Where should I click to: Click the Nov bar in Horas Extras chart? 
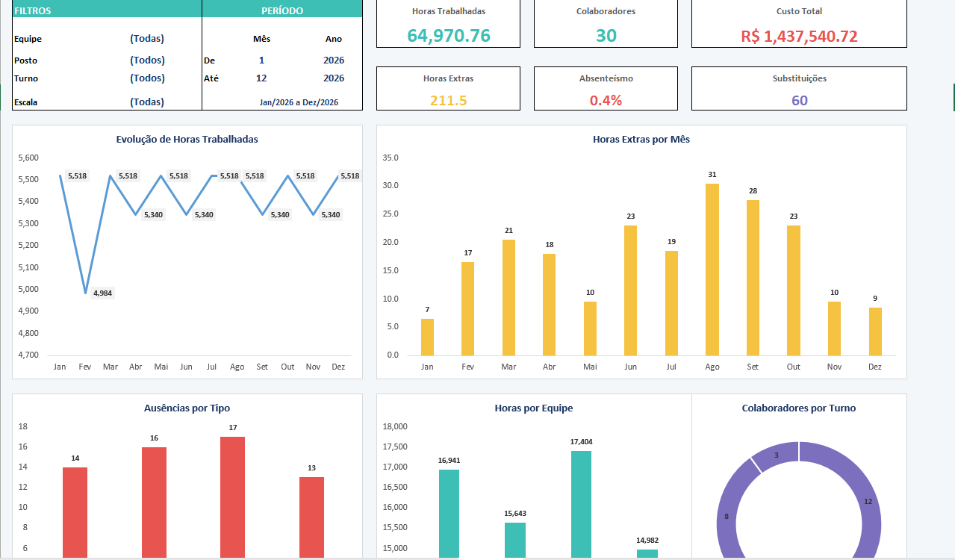tap(835, 329)
